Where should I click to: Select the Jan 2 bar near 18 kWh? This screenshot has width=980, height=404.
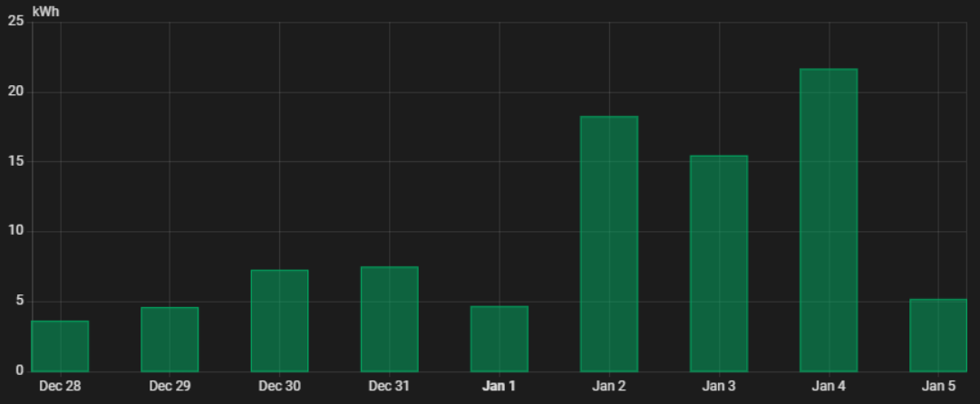pyautogui.click(x=609, y=245)
